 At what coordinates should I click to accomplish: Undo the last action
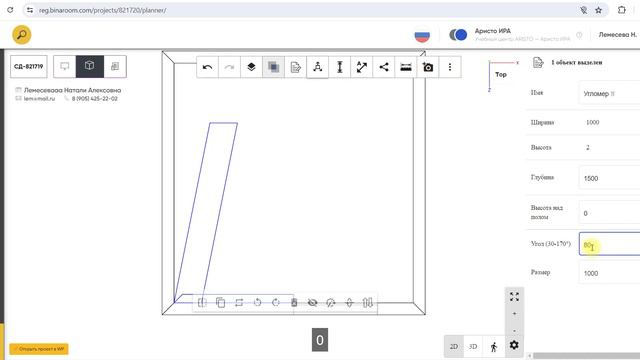[207, 67]
